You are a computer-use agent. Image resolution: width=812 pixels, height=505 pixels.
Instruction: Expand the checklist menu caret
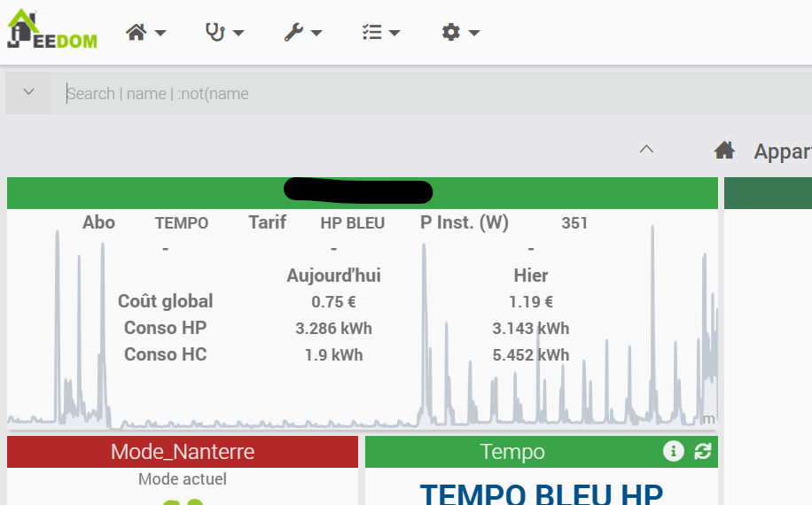(394, 33)
